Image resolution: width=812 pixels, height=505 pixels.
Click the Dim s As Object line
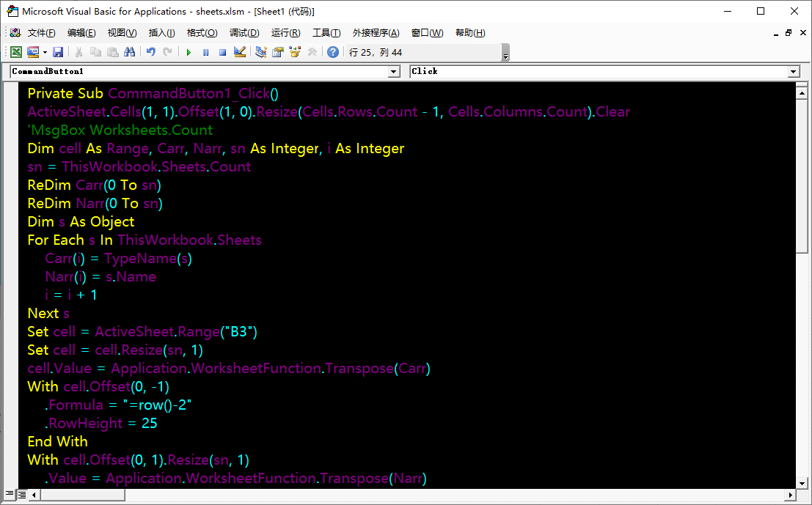tap(81, 221)
